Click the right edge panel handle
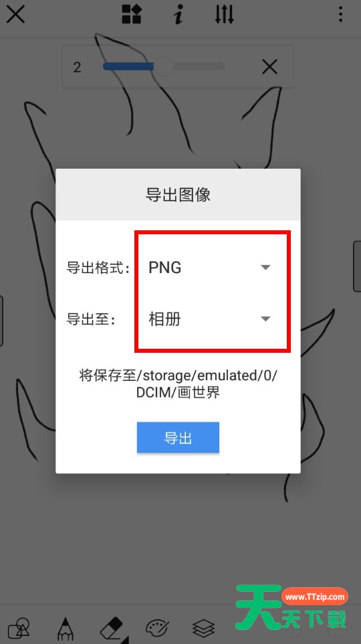361x644 pixels. pyautogui.click(x=357, y=266)
